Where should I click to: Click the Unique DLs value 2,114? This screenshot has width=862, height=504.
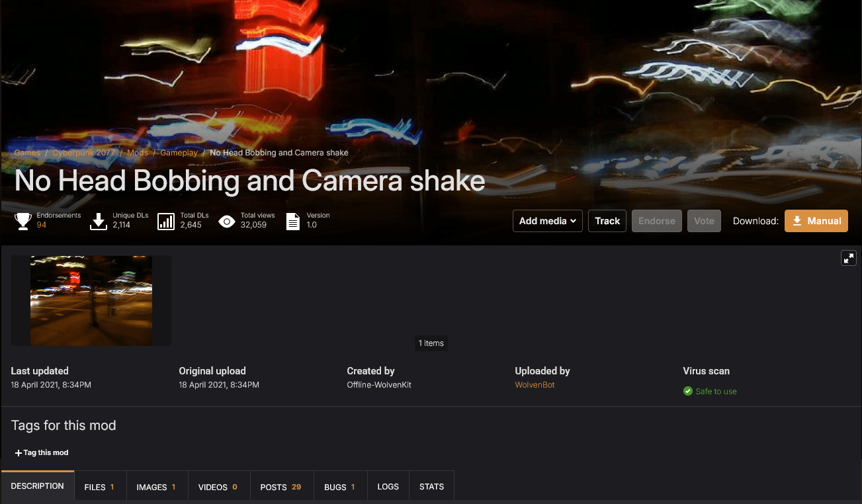(x=122, y=226)
